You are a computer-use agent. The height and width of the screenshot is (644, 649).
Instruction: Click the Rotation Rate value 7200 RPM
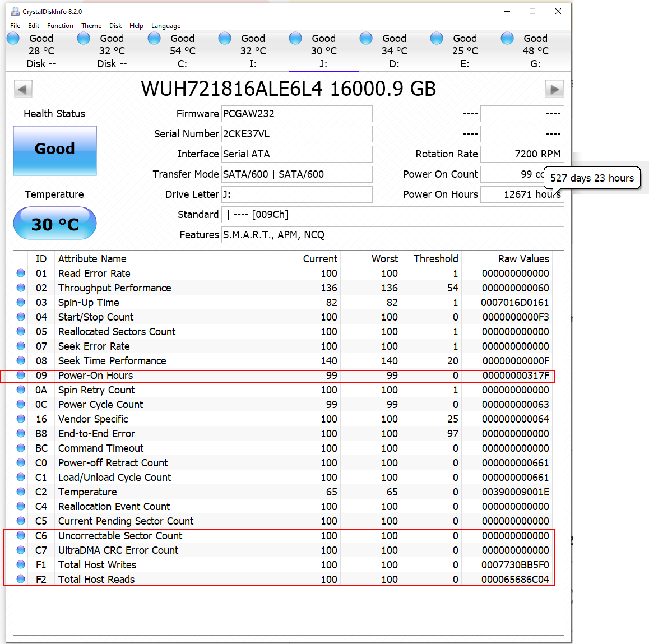click(522, 154)
